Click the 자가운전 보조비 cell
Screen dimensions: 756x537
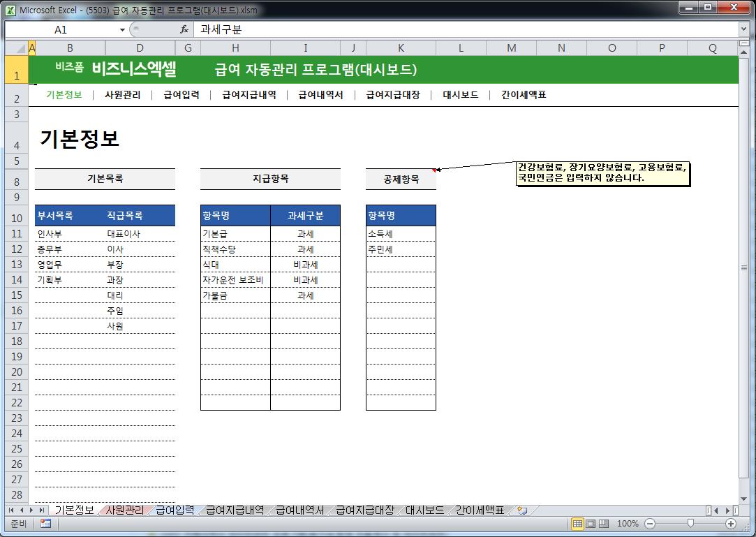pyautogui.click(x=235, y=280)
